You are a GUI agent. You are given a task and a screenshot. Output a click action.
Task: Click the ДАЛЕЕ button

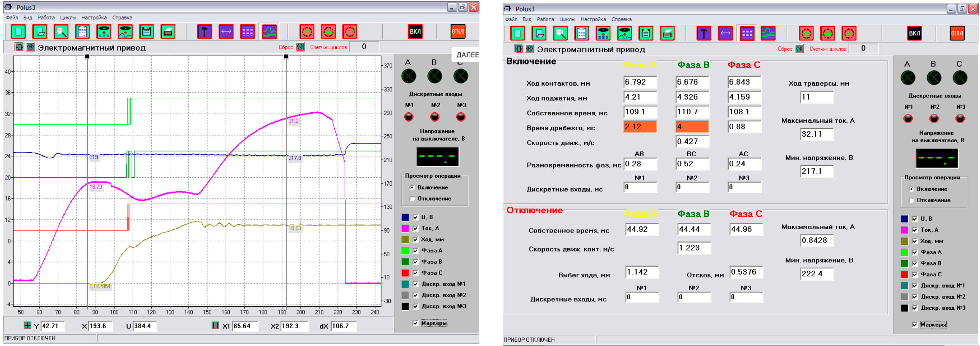tap(467, 55)
